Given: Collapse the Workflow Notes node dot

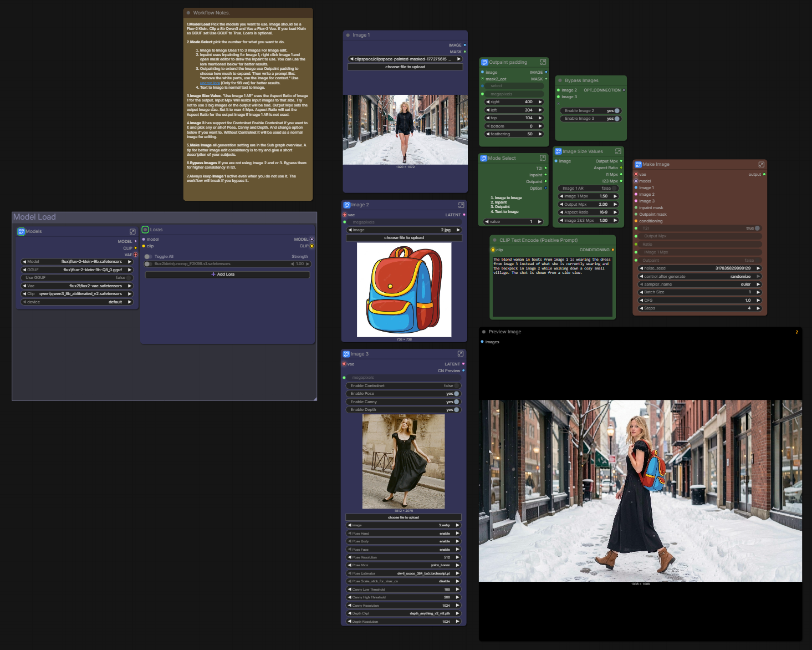Looking at the screenshot, I should 188,13.
